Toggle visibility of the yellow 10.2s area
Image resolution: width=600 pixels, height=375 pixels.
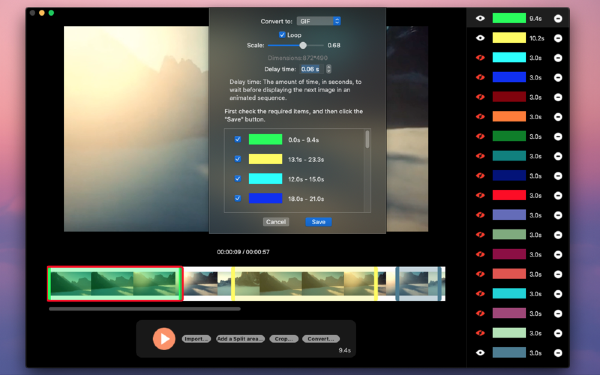click(x=480, y=38)
